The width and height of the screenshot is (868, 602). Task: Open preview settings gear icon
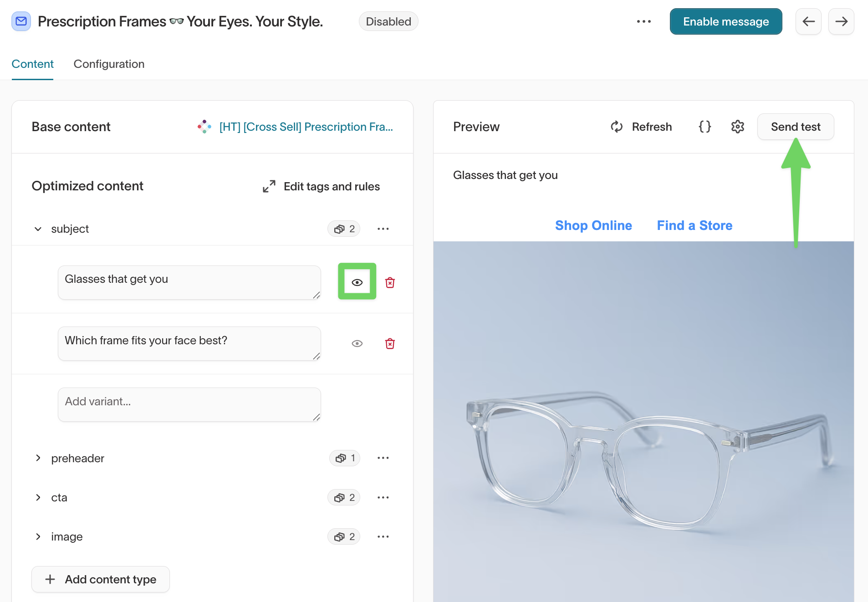[x=737, y=127]
